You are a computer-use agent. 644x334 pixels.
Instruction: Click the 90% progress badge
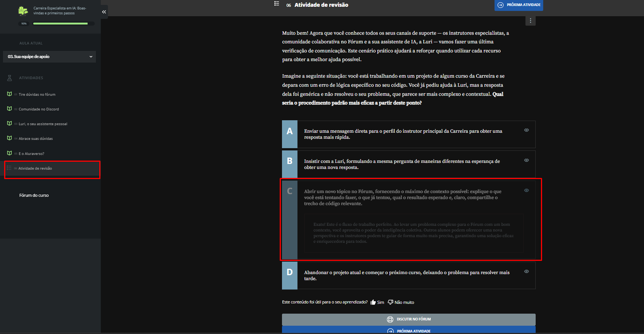[x=24, y=24]
